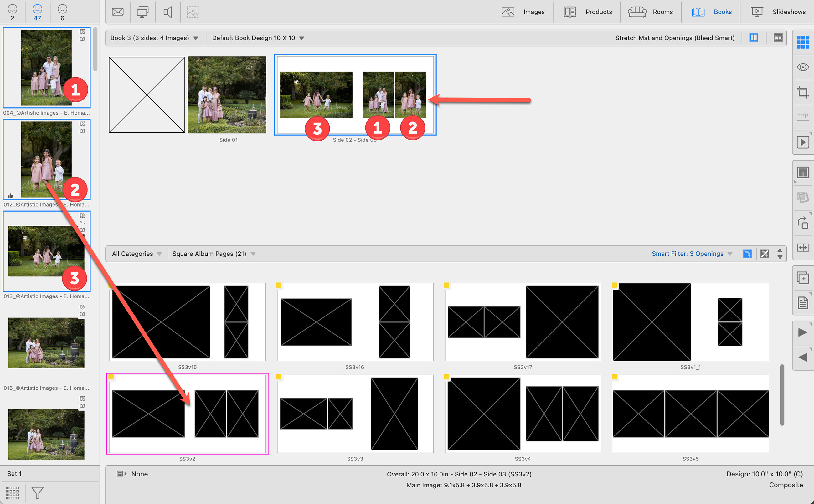Screen dimensions: 814x504
Task: Select the SS3v4 layout template thumbnail
Action: point(523,414)
